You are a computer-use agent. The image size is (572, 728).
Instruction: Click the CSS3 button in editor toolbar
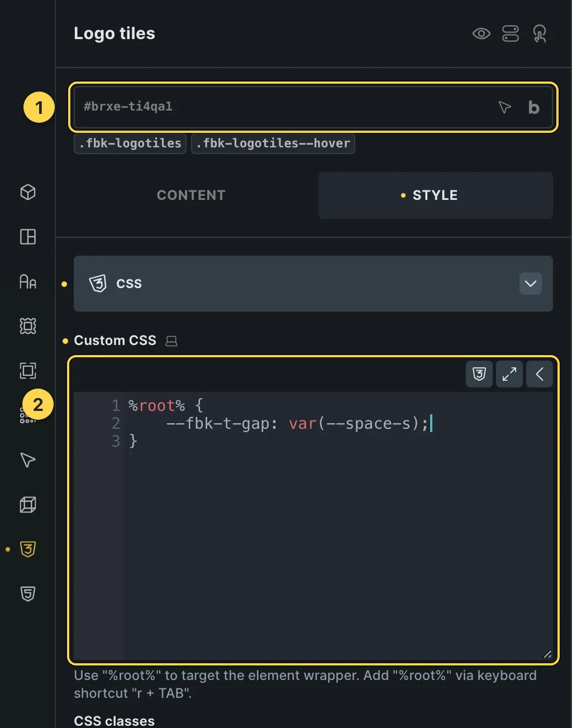[x=479, y=374]
